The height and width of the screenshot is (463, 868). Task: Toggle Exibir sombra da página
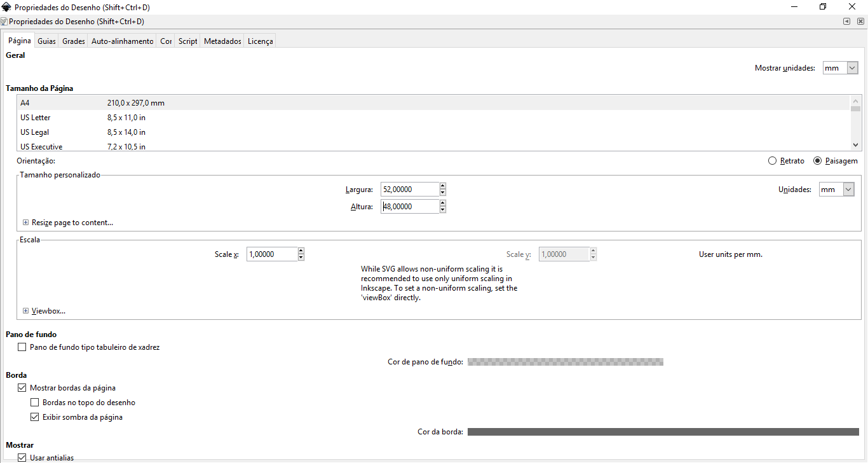point(35,417)
